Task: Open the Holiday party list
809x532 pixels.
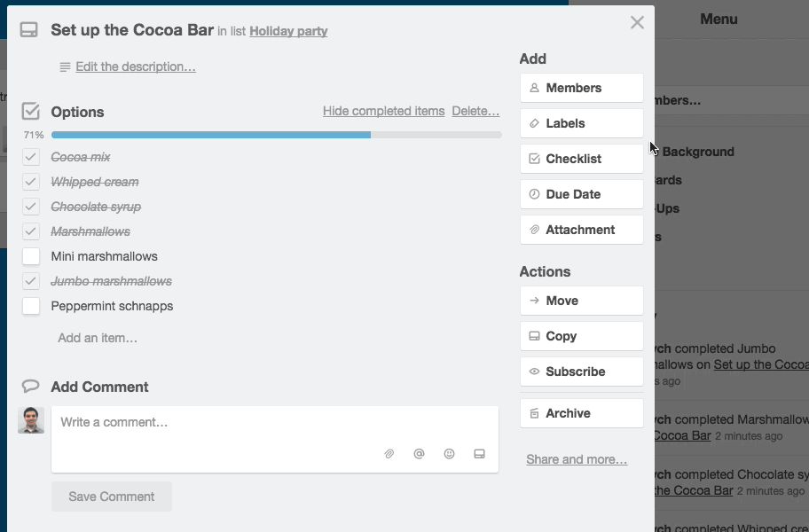Action: (287, 30)
